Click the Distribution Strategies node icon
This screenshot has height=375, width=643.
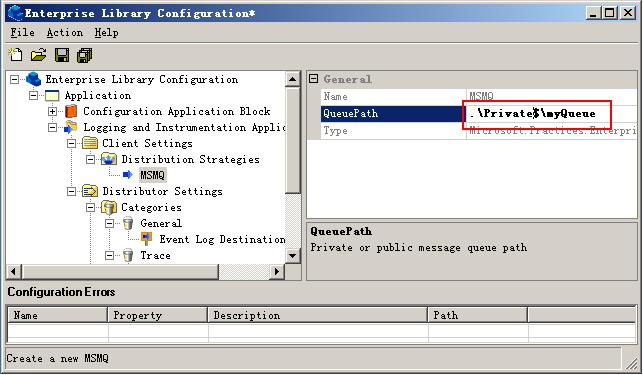click(x=109, y=159)
